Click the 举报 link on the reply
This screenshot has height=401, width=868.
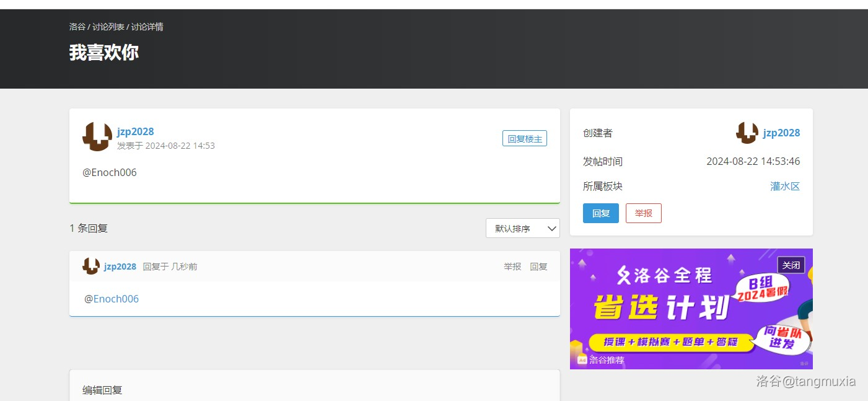[x=512, y=267]
